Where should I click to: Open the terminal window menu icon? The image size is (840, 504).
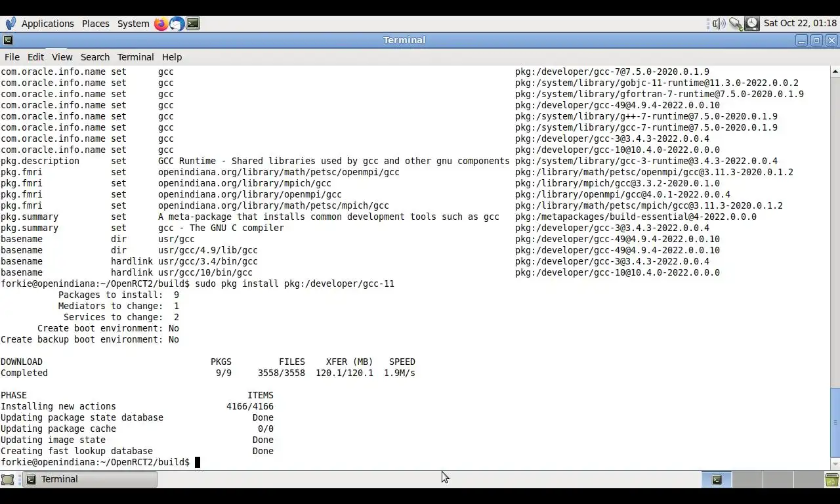(x=8, y=40)
